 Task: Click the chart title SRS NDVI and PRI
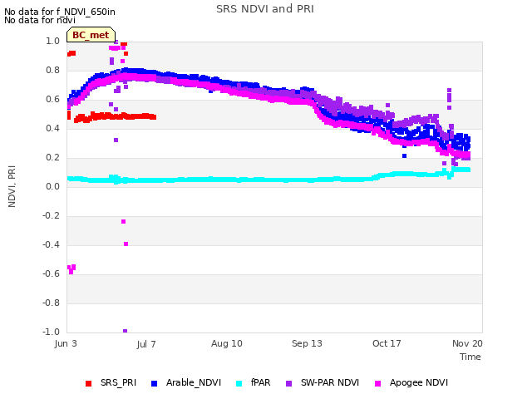pyautogui.click(x=265, y=9)
